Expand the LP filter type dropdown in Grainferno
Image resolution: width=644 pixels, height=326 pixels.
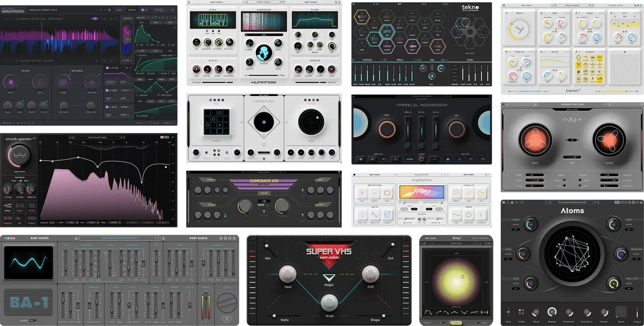pos(128,68)
